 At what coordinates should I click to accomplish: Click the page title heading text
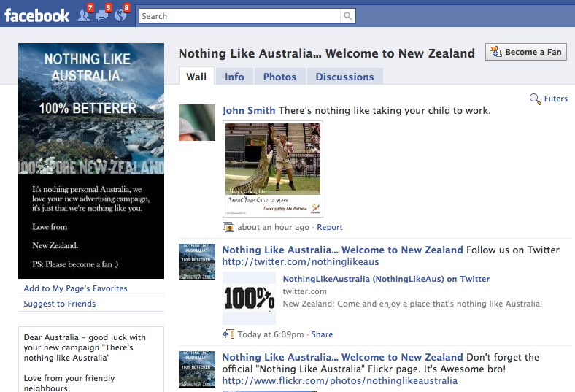tap(327, 53)
